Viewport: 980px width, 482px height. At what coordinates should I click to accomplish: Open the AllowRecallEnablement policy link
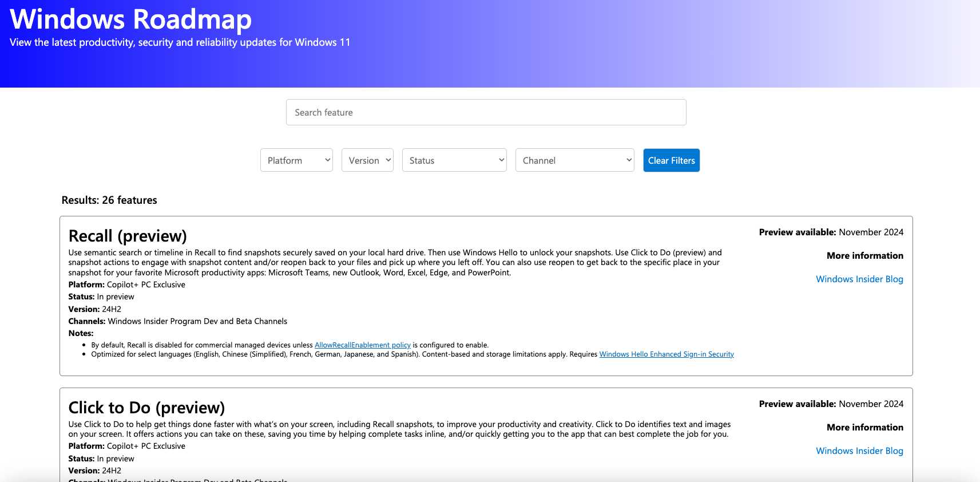(363, 345)
